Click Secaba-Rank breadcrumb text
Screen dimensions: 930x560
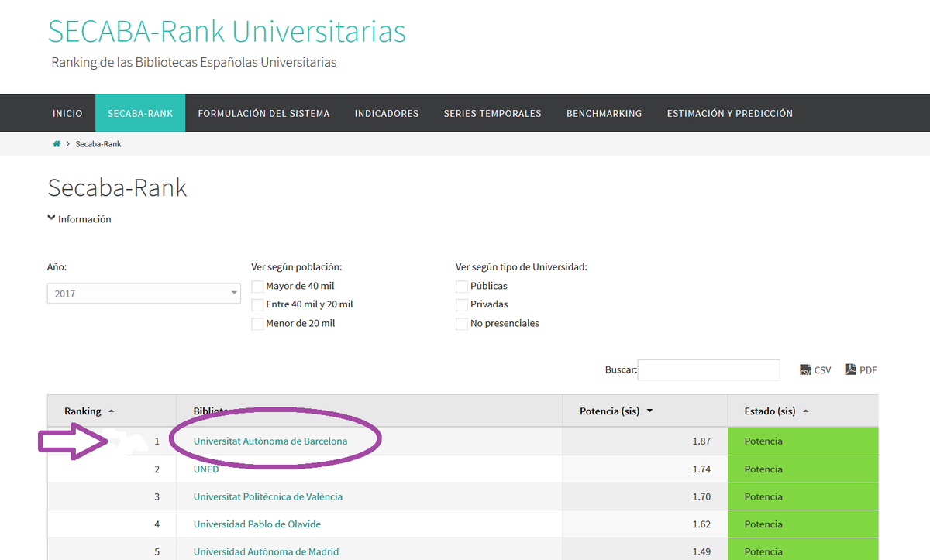[98, 144]
